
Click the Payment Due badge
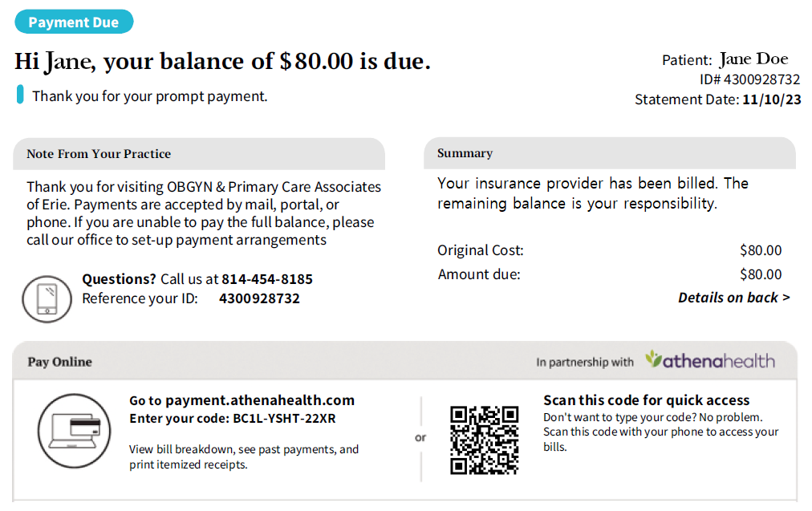(x=74, y=22)
